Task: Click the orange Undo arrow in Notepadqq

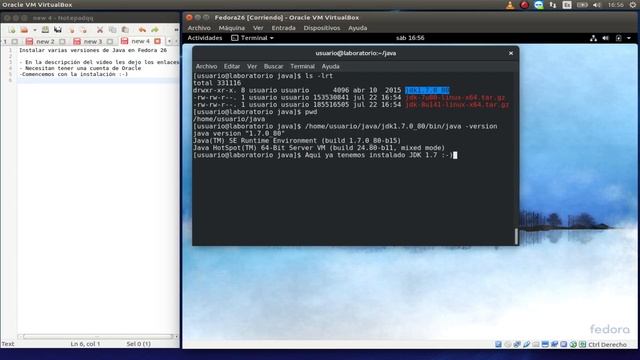Action: pos(142,30)
